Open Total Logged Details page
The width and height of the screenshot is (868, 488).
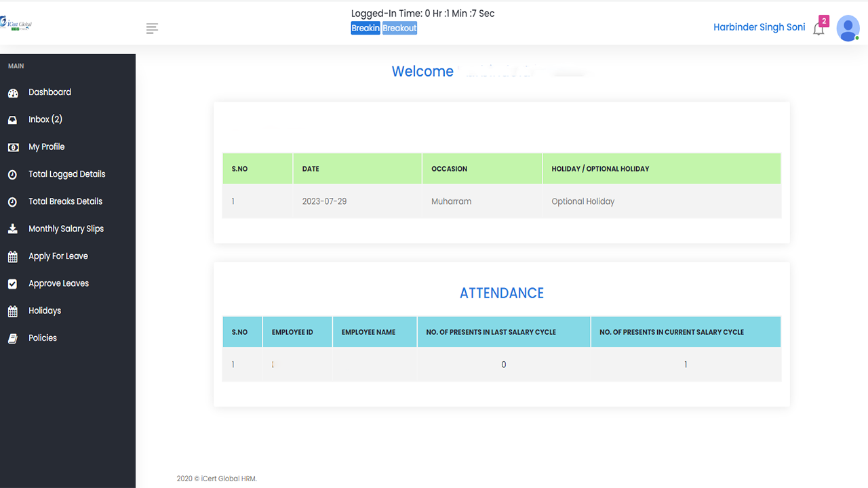pyautogui.click(x=68, y=174)
